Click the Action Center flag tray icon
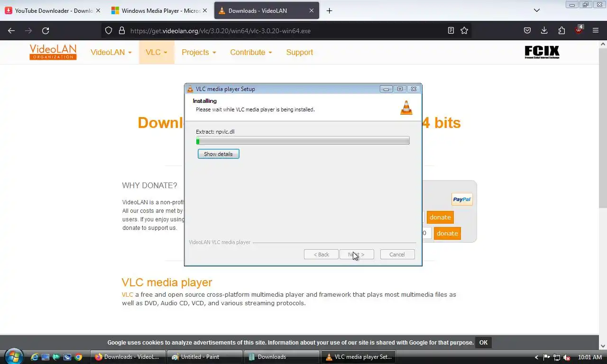This screenshot has height=364, width=607. point(546,357)
